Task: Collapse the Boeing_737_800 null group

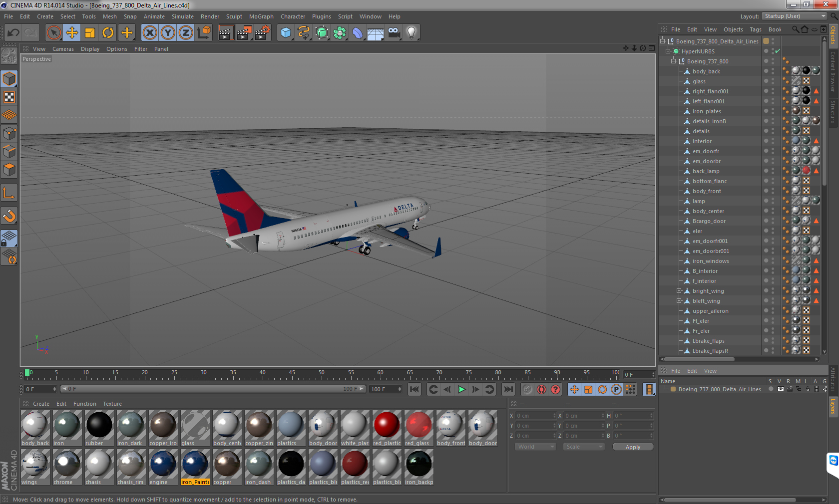Action: point(673,61)
